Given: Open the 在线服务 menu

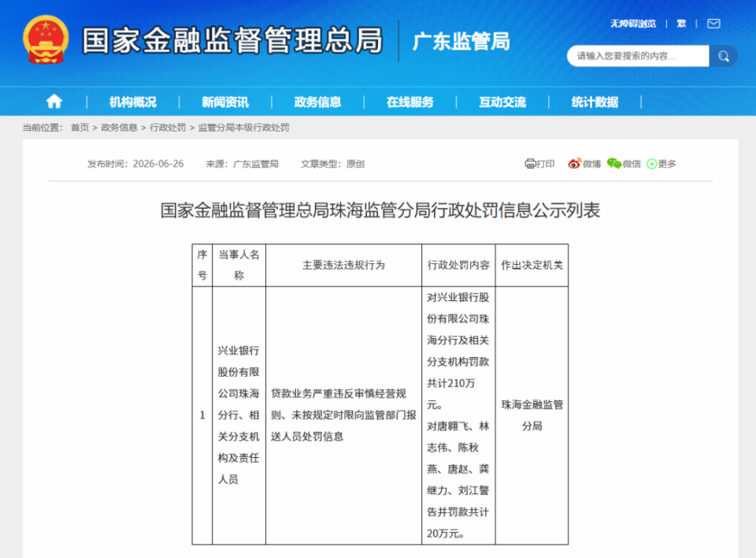Looking at the screenshot, I should 410,102.
